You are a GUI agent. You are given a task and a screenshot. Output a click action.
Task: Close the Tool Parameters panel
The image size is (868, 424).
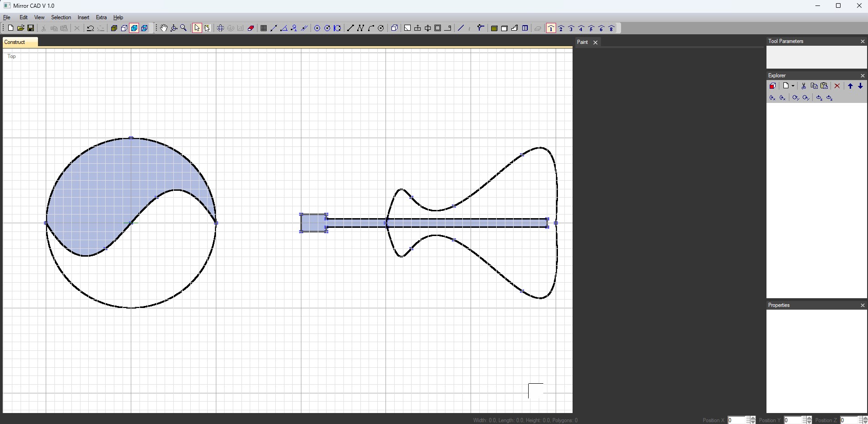[x=863, y=41]
